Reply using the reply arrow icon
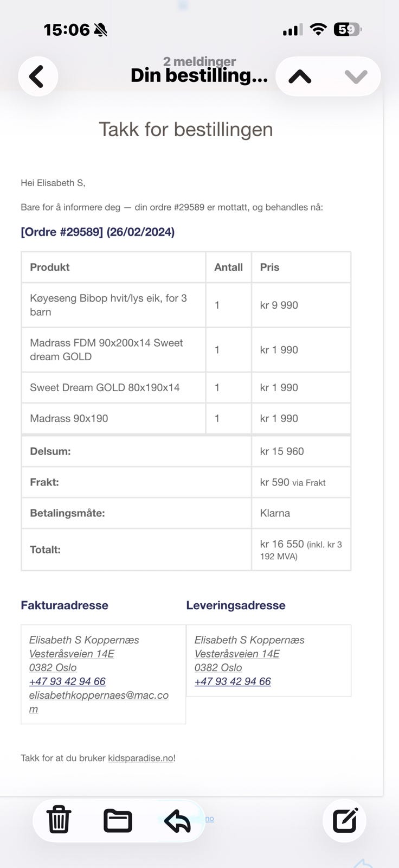The height and width of the screenshot is (868, 399). click(x=177, y=820)
